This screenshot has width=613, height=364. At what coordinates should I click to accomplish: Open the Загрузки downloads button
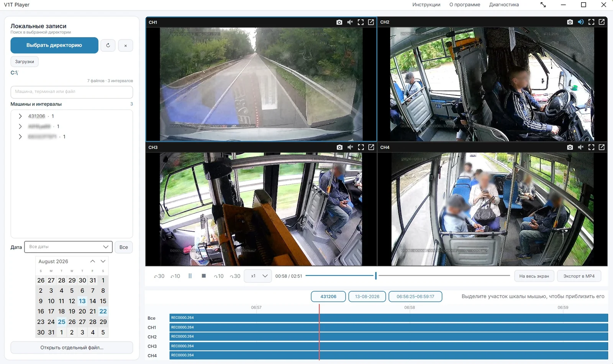coord(25,62)
